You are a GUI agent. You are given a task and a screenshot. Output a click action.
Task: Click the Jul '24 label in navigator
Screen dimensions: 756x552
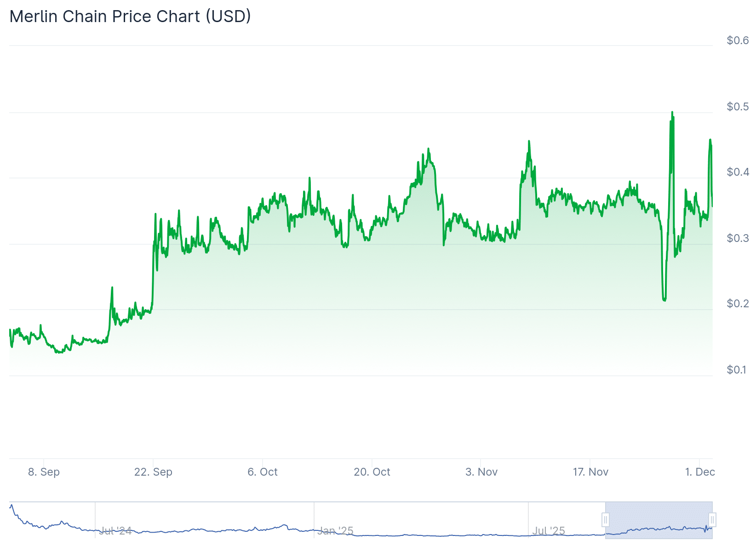point(115,531)
